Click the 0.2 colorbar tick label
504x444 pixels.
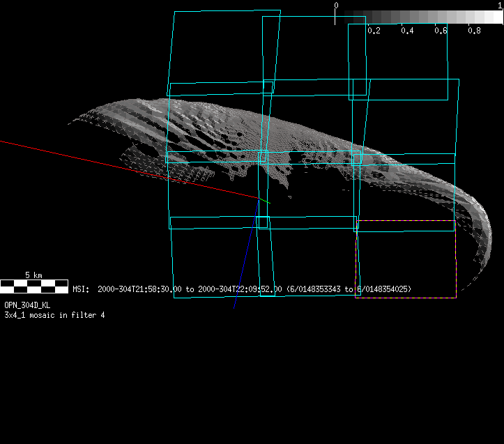[374, 31]
